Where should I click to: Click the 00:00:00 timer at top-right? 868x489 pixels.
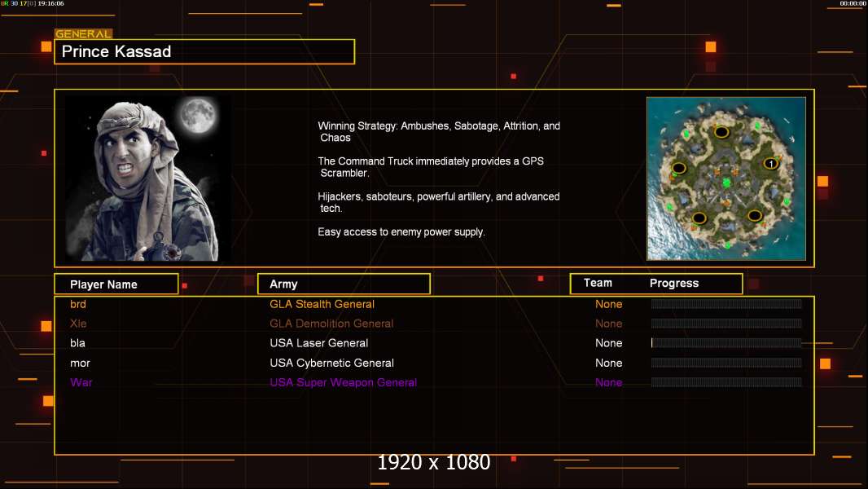(x=853, y=3)
